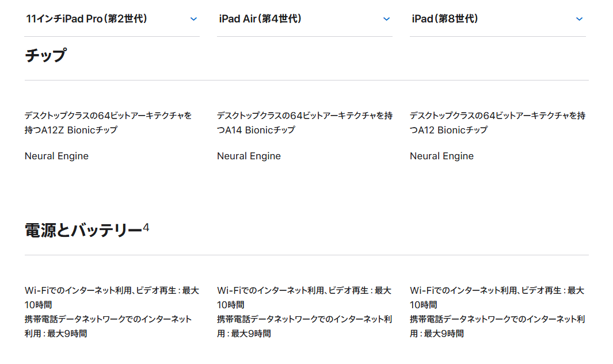Click Neural Engine under the iPad Pro column
613x364 pixels.
click(x=56, y=156)
